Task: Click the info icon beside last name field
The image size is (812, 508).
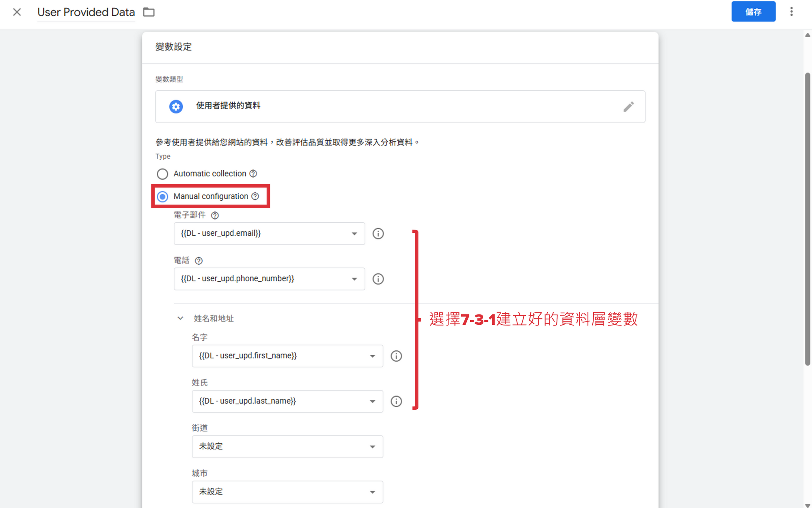Action: coord(396,402)
